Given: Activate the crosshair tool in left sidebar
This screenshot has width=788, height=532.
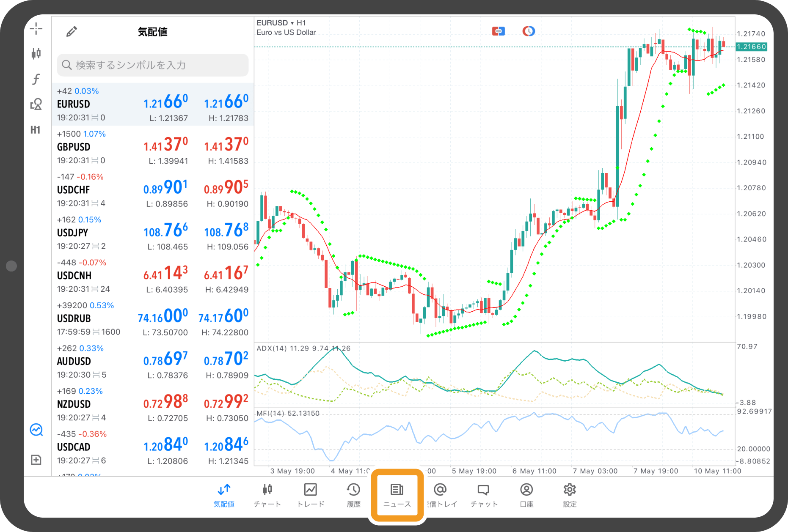Looking at the screenshot, I should click(x=36, y=29).
